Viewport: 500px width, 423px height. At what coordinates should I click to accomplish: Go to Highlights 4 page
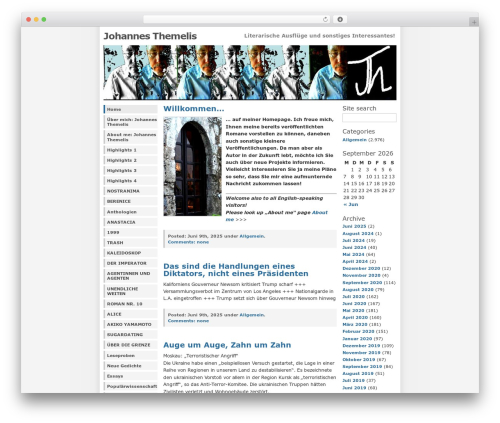tap(131, 181)
